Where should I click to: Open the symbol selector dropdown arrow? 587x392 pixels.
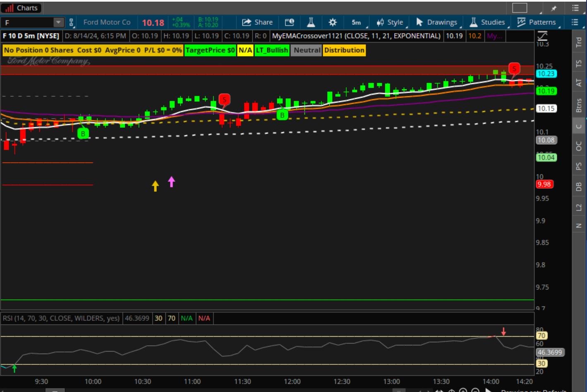coord(58,22)
